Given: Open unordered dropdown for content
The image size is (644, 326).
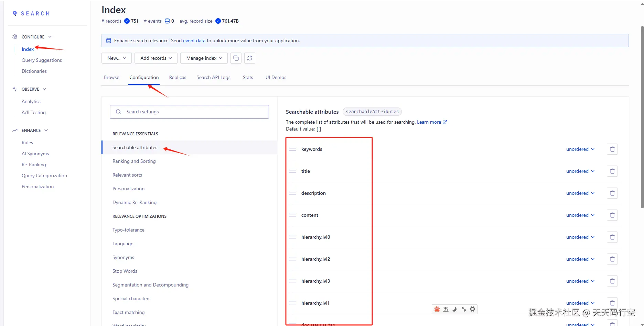Looking at the screenshot, I should coord(580,215).
